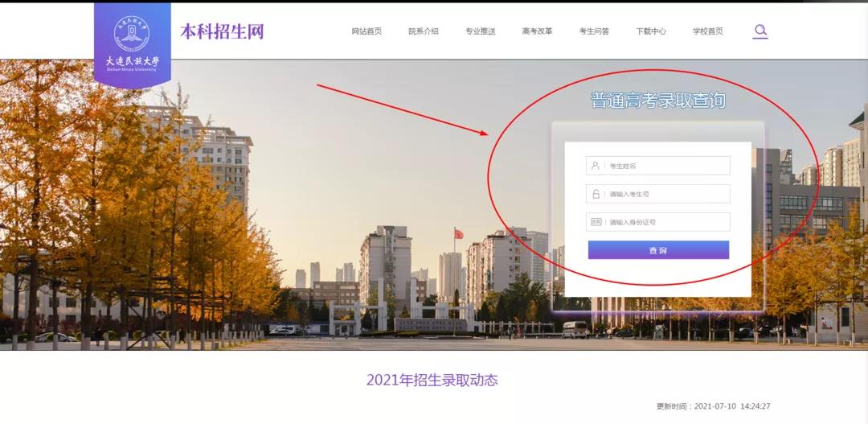Click the ID card icon beside 请输入身份证号

point(596,222)
